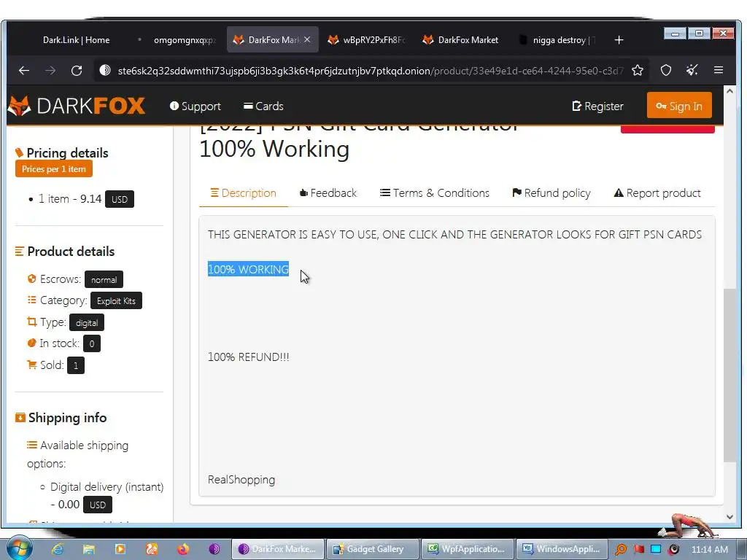Viewport: 747px width, 560px height.
Task: Click the Sign In button
Action: (679, 106)
